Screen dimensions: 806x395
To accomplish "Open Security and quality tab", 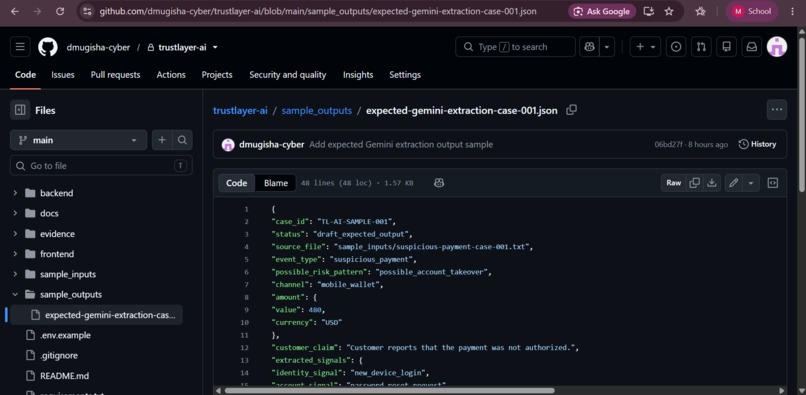I will (x=287, y=75).
